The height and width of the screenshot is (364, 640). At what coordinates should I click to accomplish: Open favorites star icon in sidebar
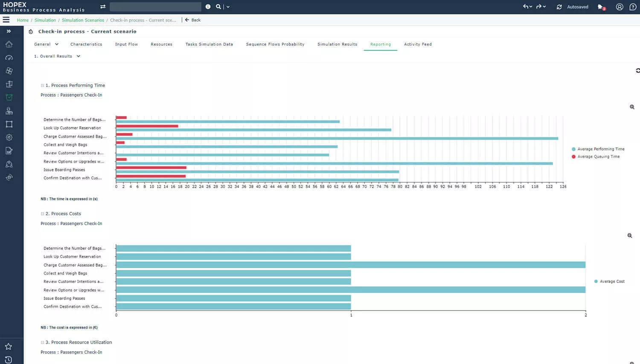click(8, 347)
